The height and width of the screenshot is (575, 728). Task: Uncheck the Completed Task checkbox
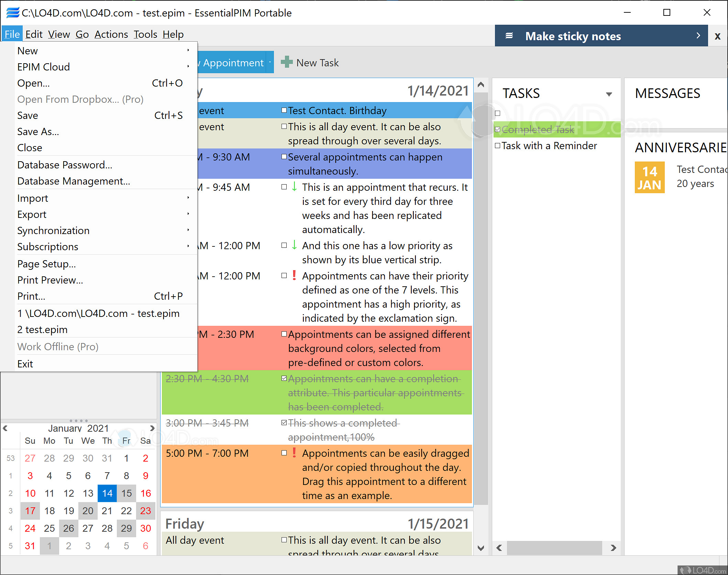[x=498, y=130]
